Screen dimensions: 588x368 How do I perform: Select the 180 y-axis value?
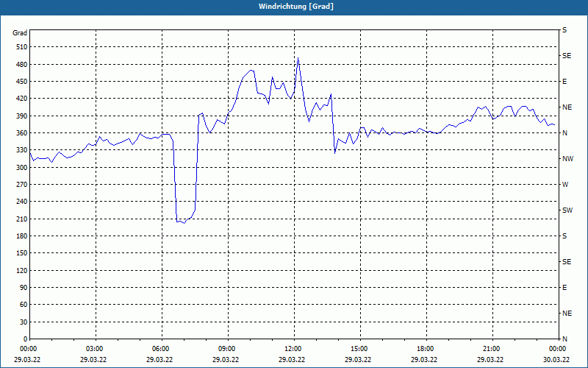tap(22, 236)
